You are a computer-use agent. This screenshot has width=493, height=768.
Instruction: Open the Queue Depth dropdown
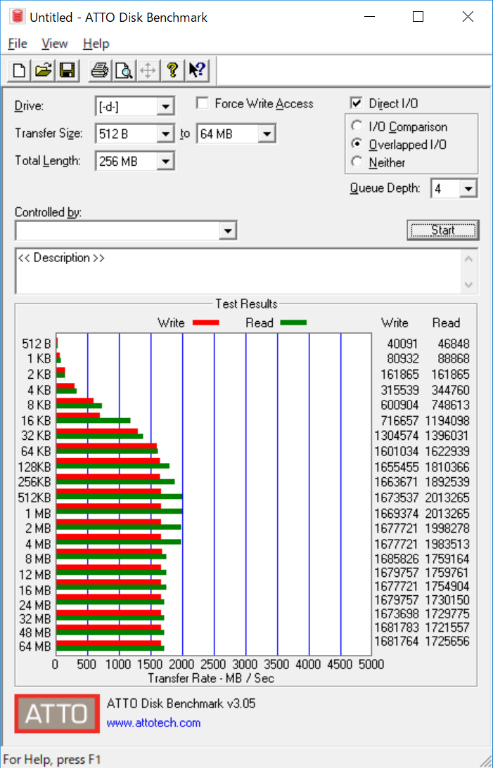click(468, 189)
